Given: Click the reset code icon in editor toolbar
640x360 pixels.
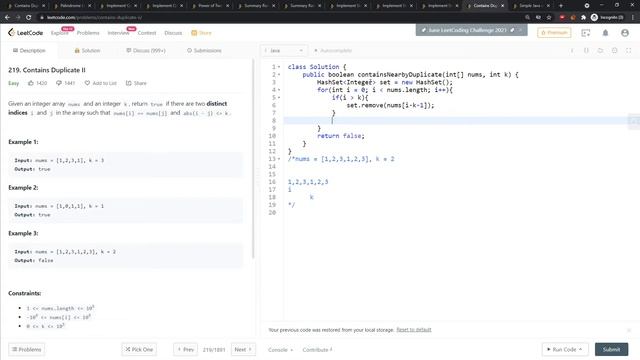Looking at the screenshot, I should tap(600, 51).
